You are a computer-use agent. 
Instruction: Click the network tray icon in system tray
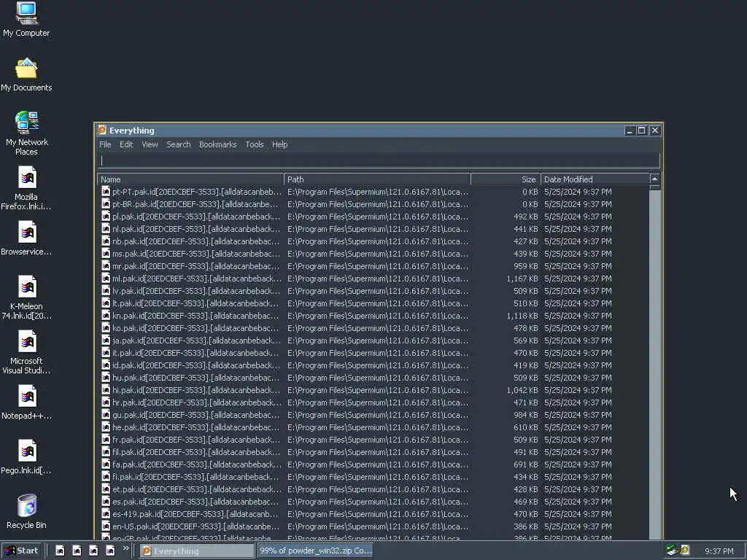pos(672,550)
